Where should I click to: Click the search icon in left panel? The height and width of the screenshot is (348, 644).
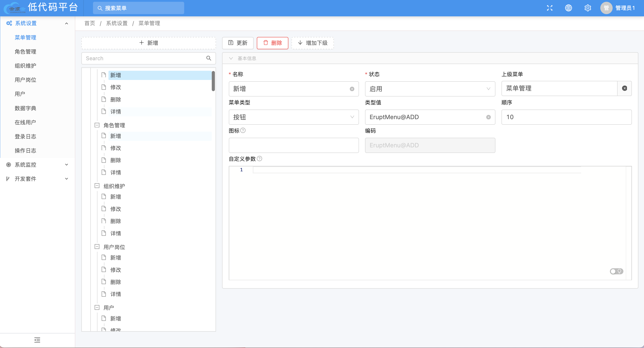click(x=209, y=59)
